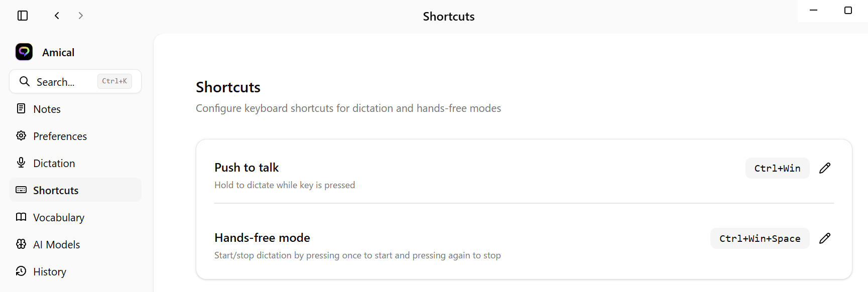
Task: Edit the Hands-free mode shortcut pencil icon
Action: [825, 238]
